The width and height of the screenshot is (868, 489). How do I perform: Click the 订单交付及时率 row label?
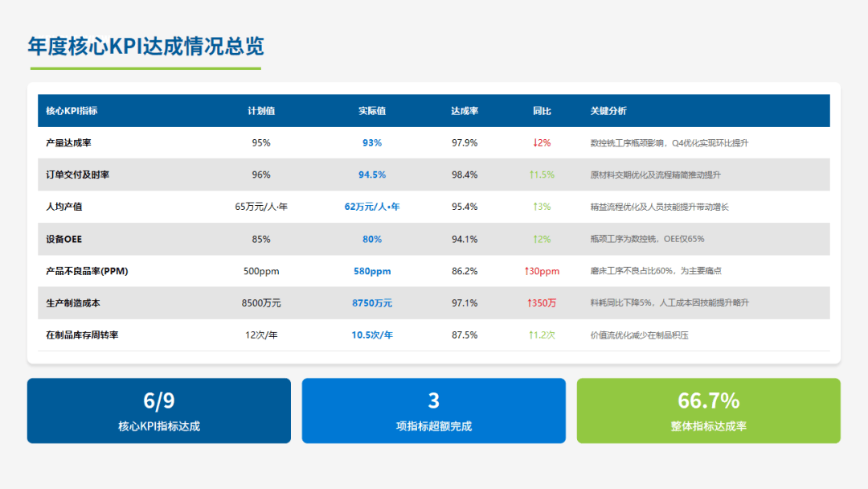(78, 175)
